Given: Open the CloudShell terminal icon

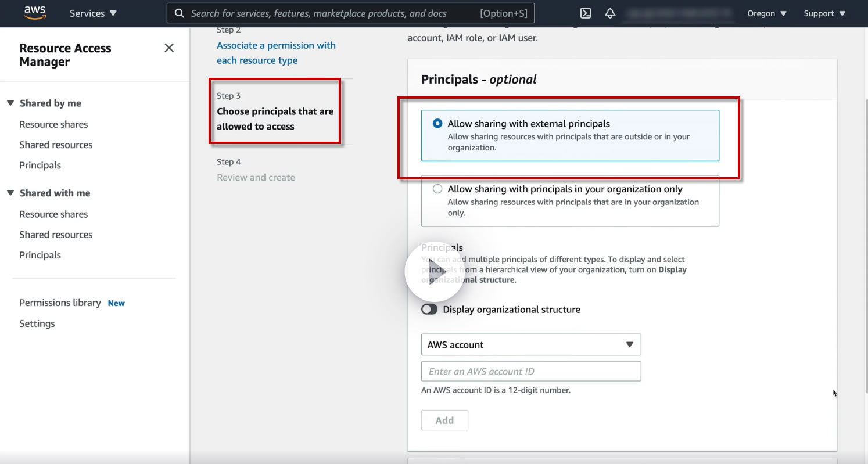Looking at the screenshot, I should pyautogui.click(x=586, y=13).
